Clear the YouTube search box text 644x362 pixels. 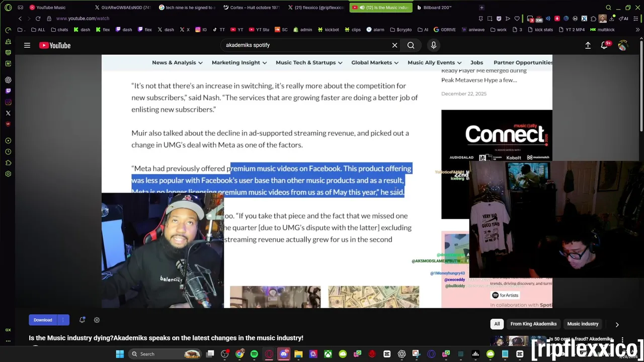pyautogui.click(x=394, y=45)
